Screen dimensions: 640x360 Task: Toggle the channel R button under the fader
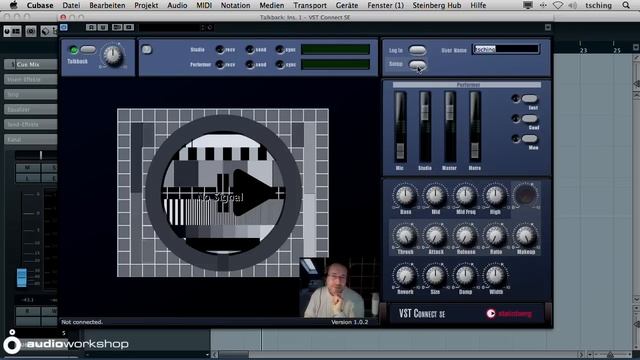[x=28, y=311]
